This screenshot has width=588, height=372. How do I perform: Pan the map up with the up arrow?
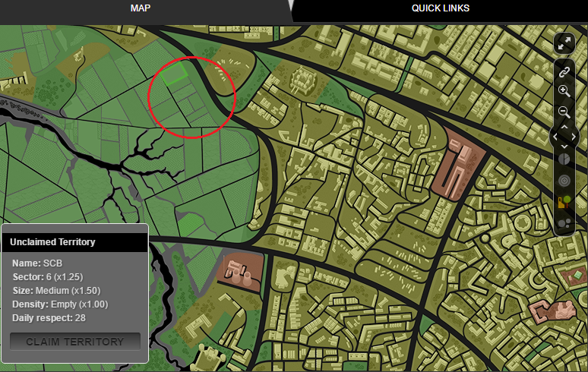(x=564, y=128)
